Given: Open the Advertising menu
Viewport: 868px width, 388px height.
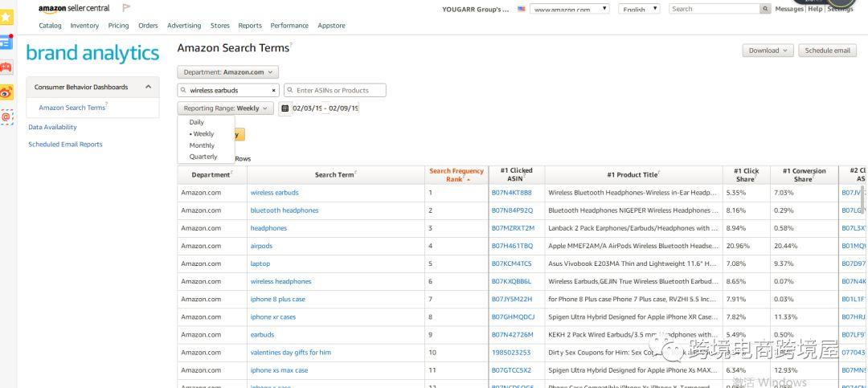Looking at the screenshot, I should pos(184,26).
